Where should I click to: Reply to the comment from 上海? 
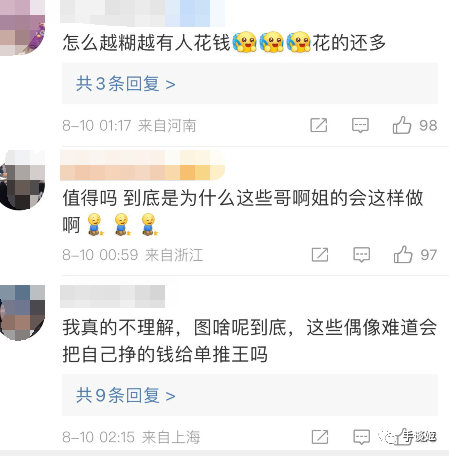(362, 437)
